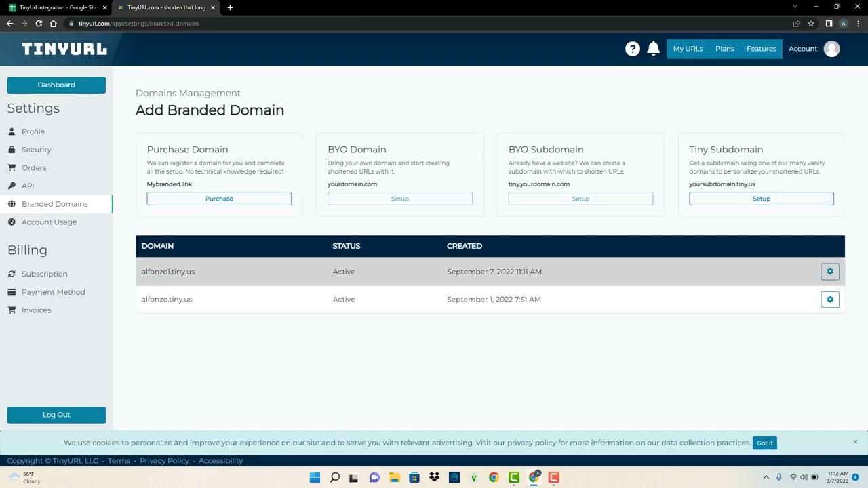Open the notifications bell
The image size is (868, 488).
click(x=654, y=49)
